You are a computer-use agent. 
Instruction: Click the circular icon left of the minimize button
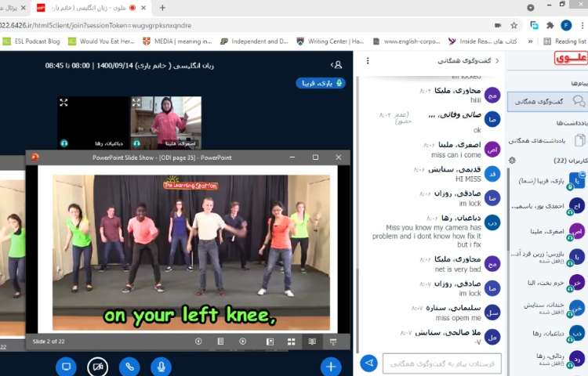click(530, 8)
